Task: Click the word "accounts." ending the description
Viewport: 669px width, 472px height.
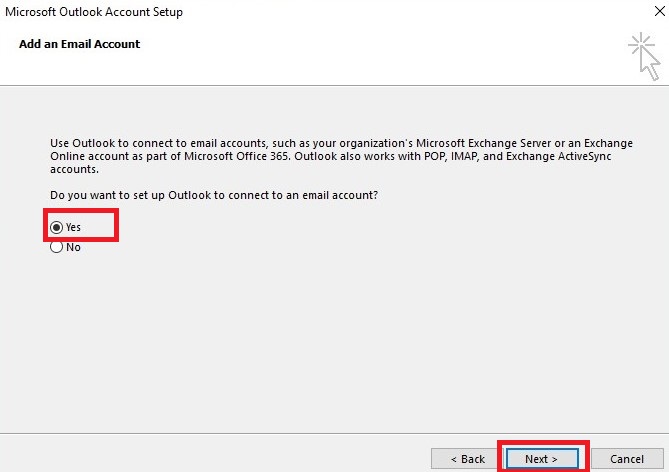Action: (76, 170)
